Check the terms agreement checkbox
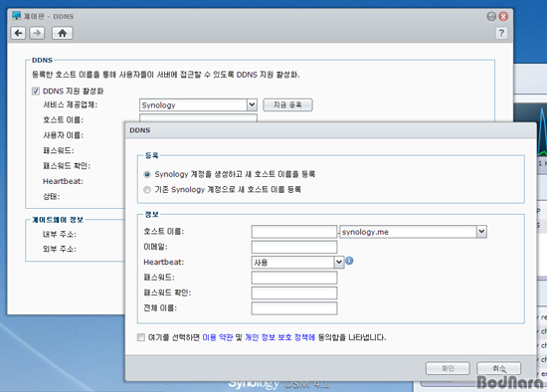This screenshot has width=547, height=392. point(141,337)
